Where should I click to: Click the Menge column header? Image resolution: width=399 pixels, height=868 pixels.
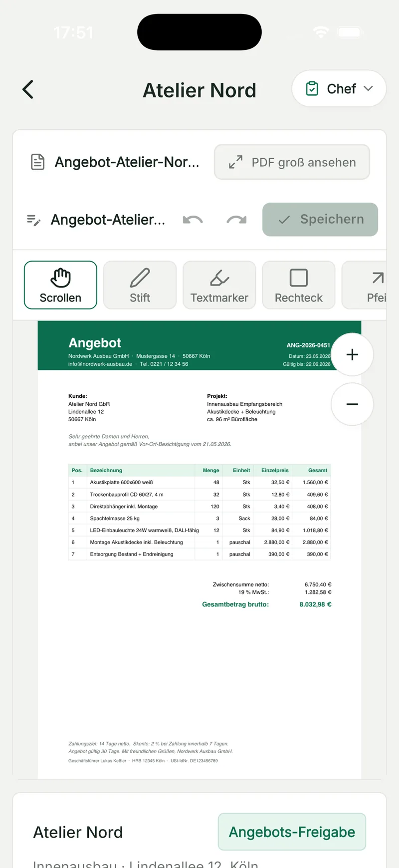(211, 471)
